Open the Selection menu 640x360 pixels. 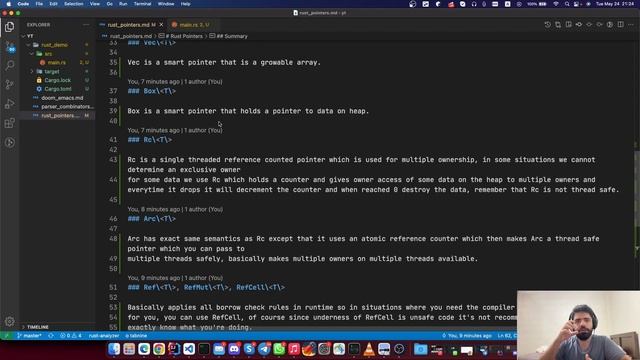(73, 4)
